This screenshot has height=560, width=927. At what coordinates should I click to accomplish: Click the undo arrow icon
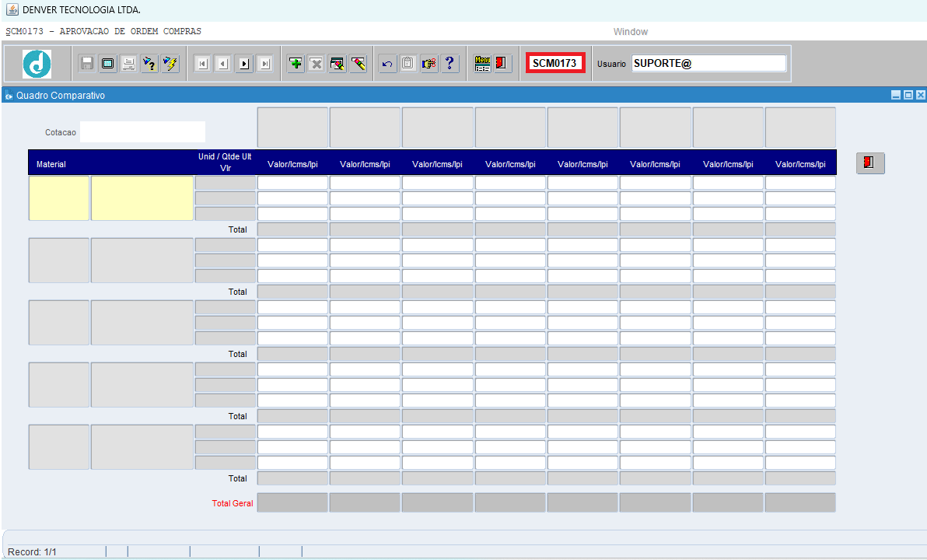(387, 63)
